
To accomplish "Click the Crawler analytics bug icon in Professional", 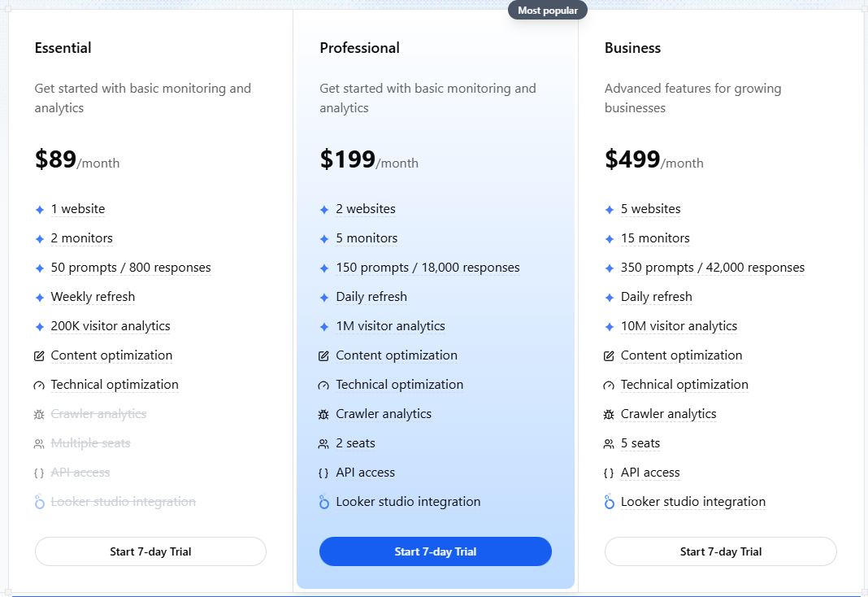I will (x=323, y=414).
